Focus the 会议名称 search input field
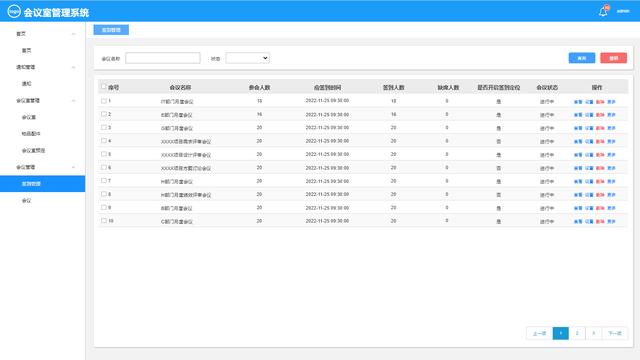Image resolution: width=640 pixels, height=360 pixels. (163, 58)
